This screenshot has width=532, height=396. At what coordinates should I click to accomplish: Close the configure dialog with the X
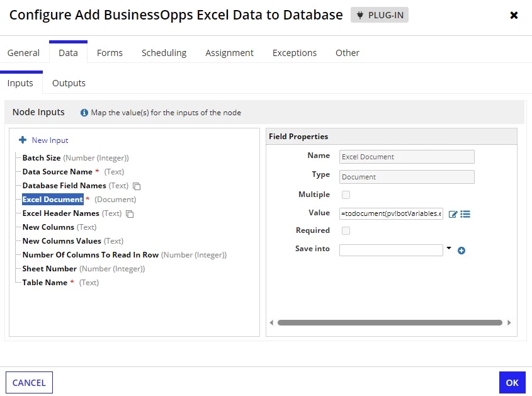(514, 15)
